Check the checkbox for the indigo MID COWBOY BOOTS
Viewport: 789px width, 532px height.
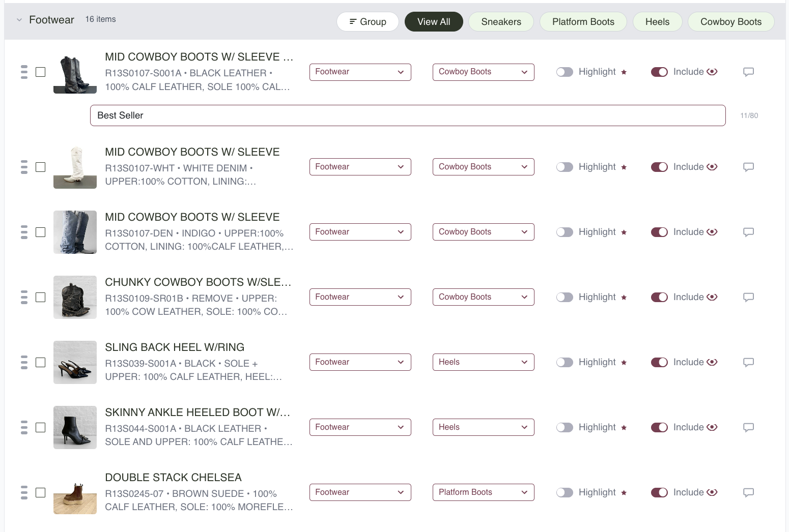tap(41, 232)
